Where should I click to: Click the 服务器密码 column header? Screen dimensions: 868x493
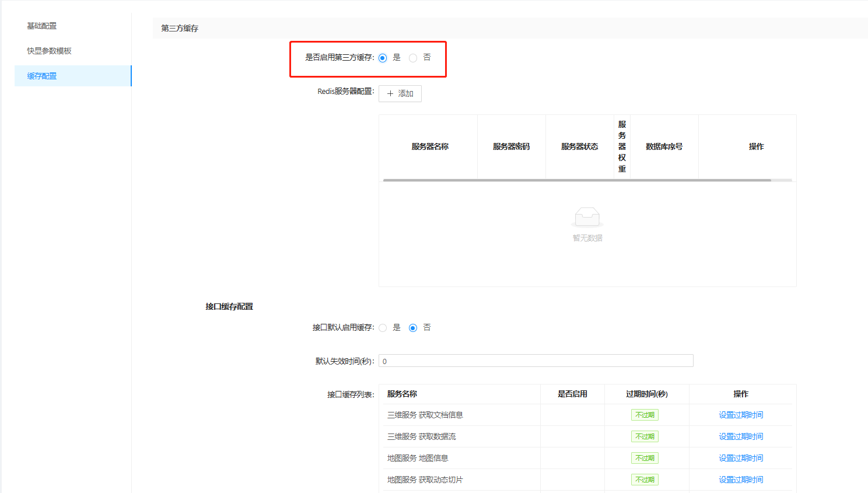click(511, 146)
